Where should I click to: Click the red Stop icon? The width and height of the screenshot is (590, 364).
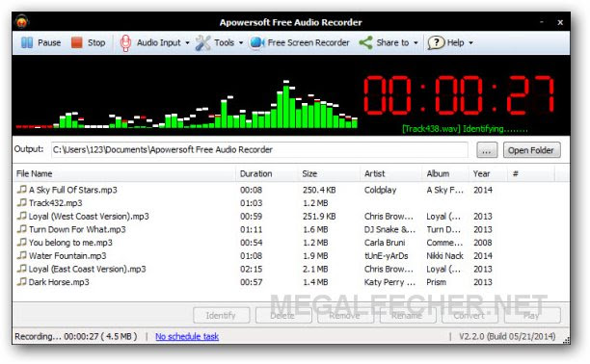coord(77,42)
